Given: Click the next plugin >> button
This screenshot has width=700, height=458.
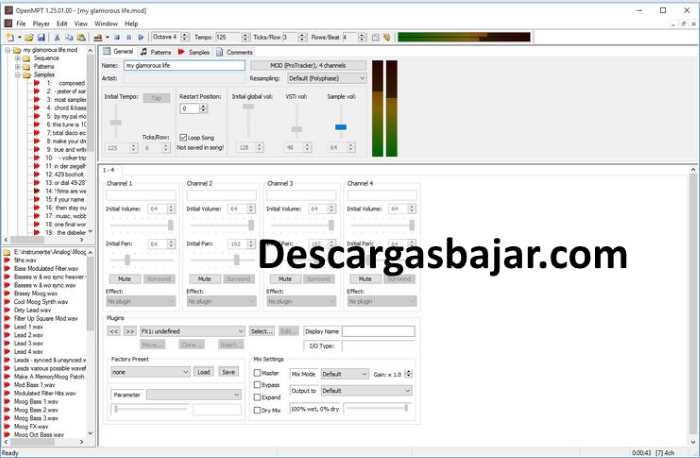Looking at the screenshot, I should tap(129, 331).
